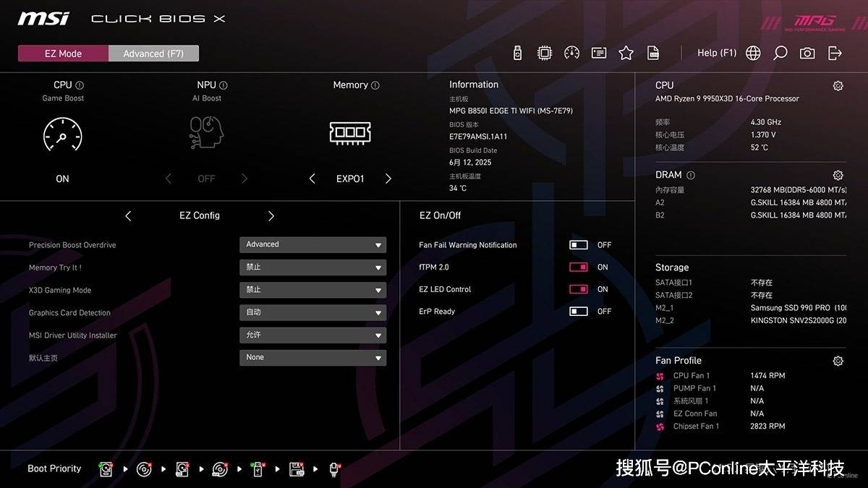Toggle the EZ LED Control switch
Image resolution: width=868 pixels, height=488 pixels.
coord(579,289)
